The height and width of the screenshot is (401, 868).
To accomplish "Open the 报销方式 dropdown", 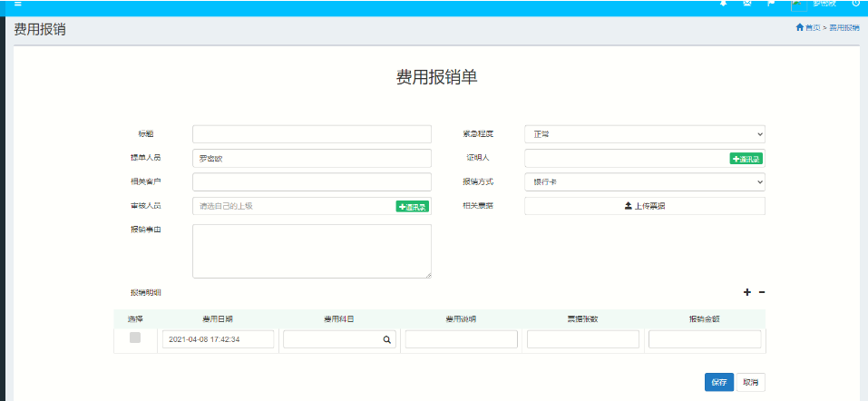I will pos(644,182).
